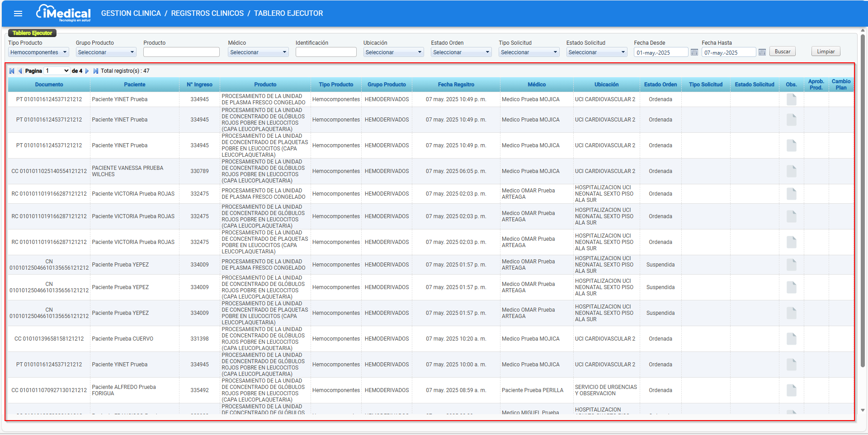
Task: Sort by the Fecha Registro column header
Action: tap(456, 84)
